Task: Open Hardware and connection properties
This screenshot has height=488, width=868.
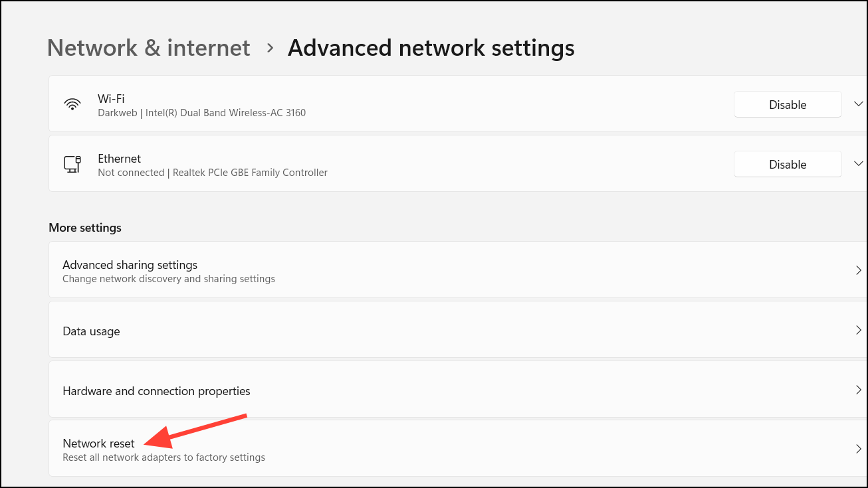Action: [x=457, y=390]
